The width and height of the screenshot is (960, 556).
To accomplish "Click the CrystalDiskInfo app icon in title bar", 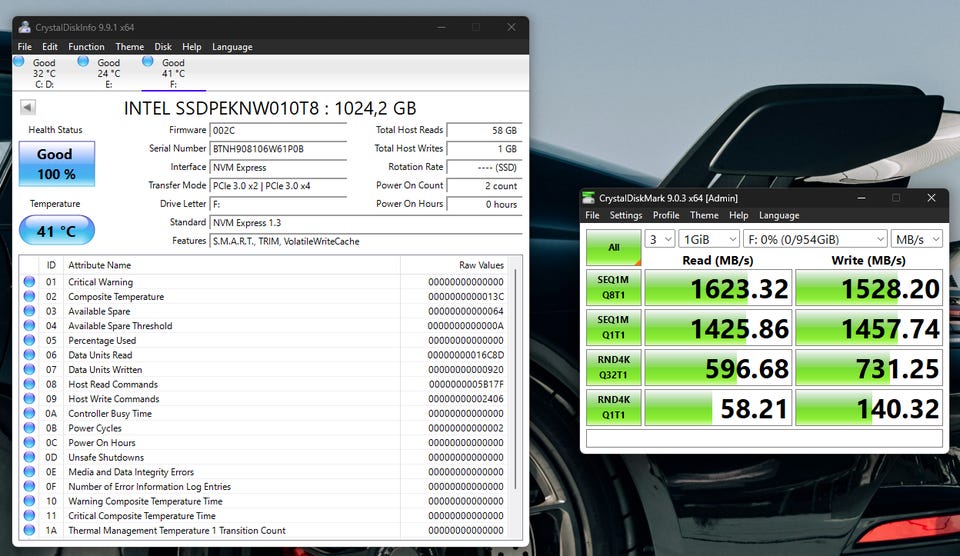I will point(24,27).
